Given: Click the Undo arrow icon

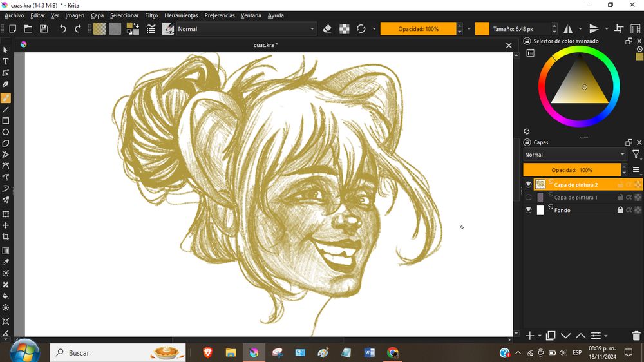Looking at the screenshot, I should click(62, 29).
